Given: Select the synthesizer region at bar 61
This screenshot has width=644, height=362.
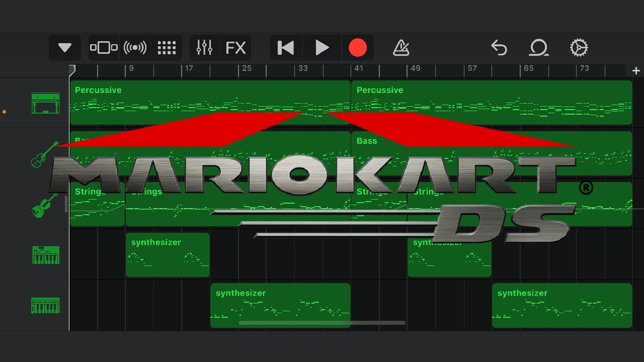Looking at the screenshot, I should [562, 305].
